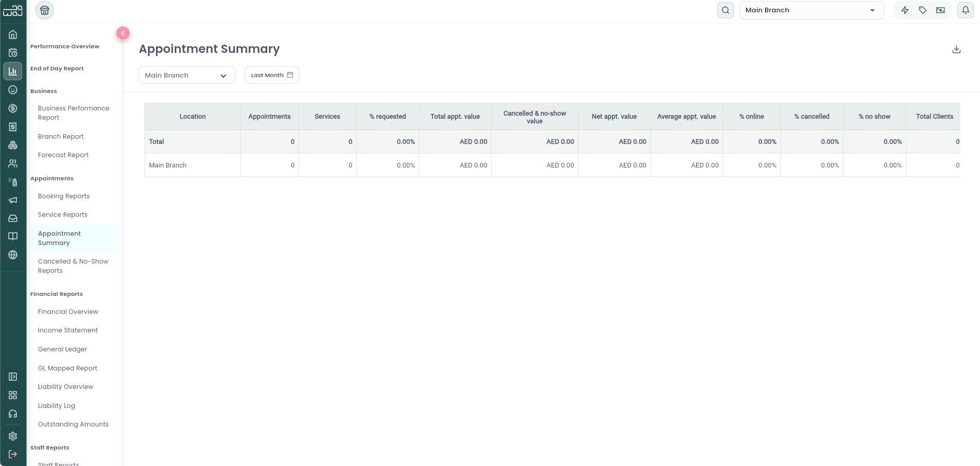Click the % online column header

(x=752, y=117)
